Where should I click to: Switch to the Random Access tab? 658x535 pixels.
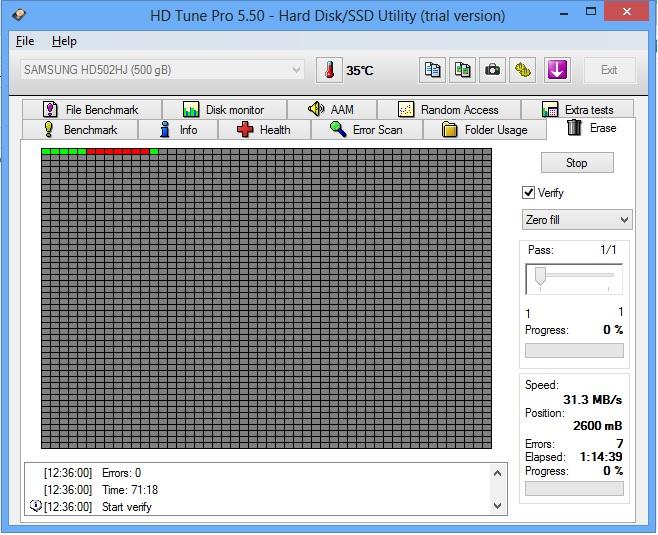tap(449, 110)
